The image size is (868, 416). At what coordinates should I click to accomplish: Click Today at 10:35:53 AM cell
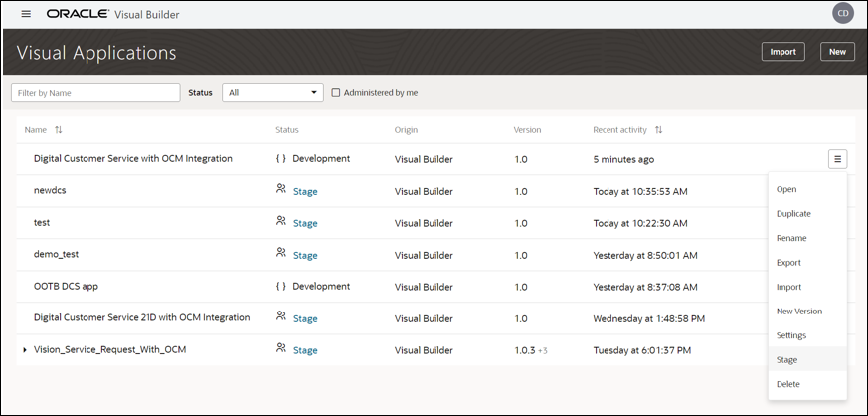[x=640, y=192]
